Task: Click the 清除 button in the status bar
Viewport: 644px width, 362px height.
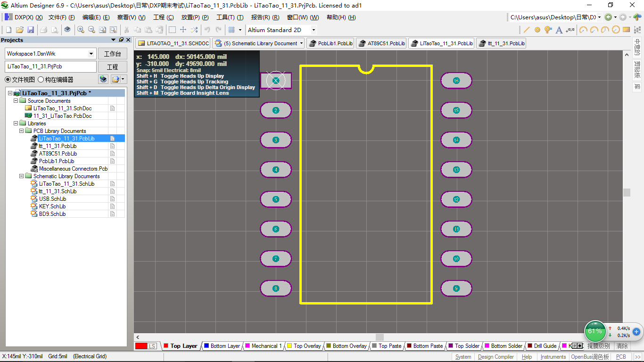Action: (622, 346)
